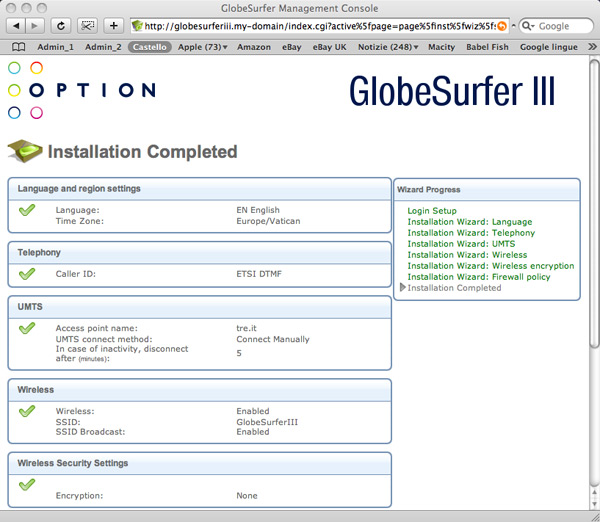Click the Wizard Progress panel header
The image size is (600, 522).
[487, 189]
